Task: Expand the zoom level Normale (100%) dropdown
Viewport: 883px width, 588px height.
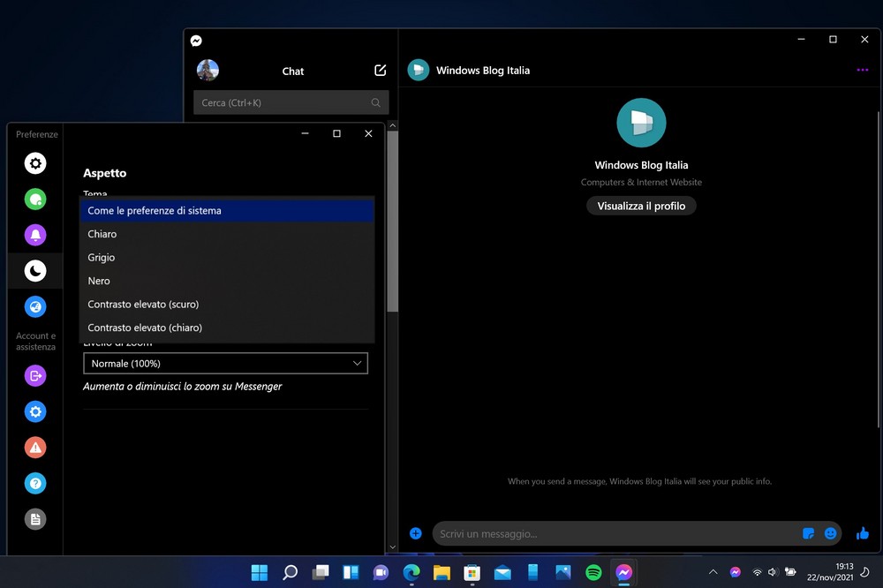Action: point(225,363)
